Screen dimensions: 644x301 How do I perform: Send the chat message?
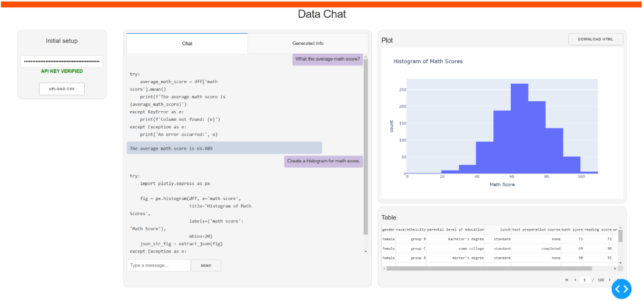[x=206, y=266]
